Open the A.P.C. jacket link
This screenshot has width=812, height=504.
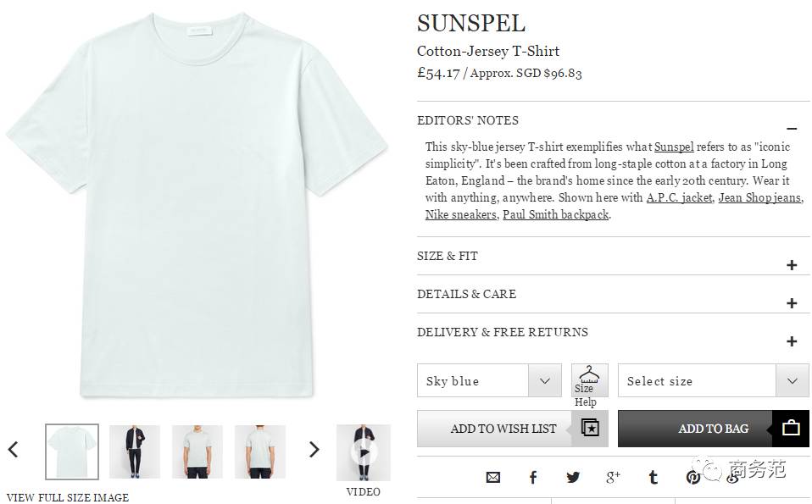(x=679, y=198)
